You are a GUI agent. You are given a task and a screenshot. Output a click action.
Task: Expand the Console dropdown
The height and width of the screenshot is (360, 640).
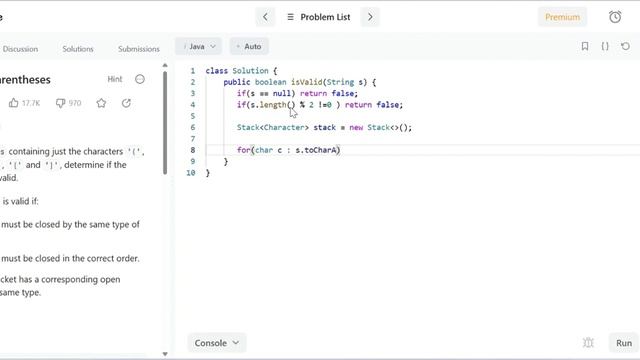[217, 343]
